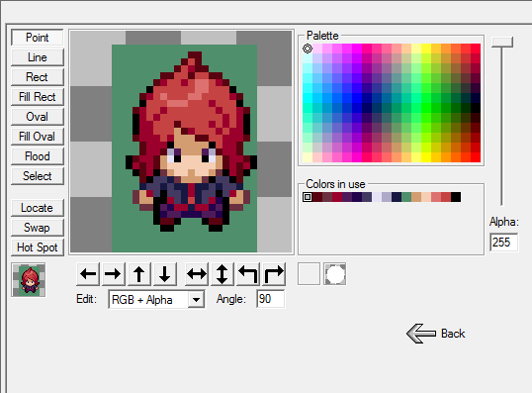Rotate image clockwise icon
This screenshot has height=393, width=532.
point(274,274)
